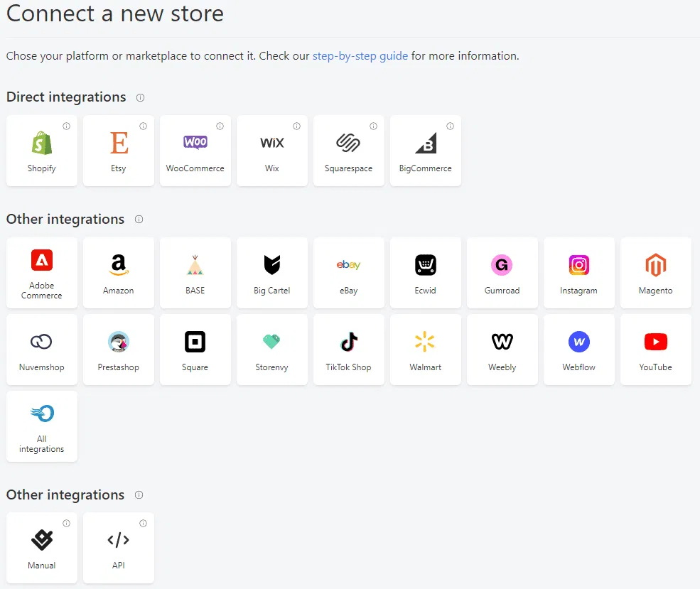
Task: Connect a YouTube channel store
Action: [655, 350]
